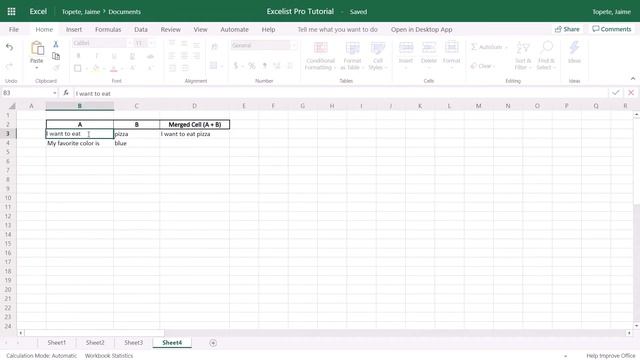This screenshot has height=360, width=640.
Task: Open Format as Table gallery
Action: (352, 55)
